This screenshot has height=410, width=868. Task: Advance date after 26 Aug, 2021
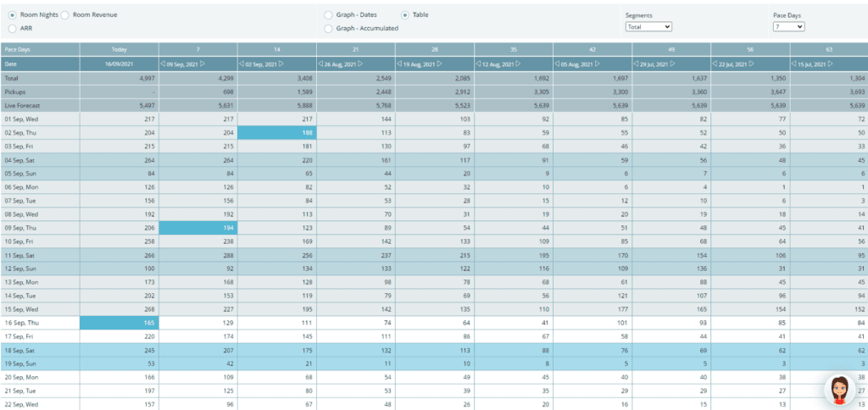coord(359,64)
